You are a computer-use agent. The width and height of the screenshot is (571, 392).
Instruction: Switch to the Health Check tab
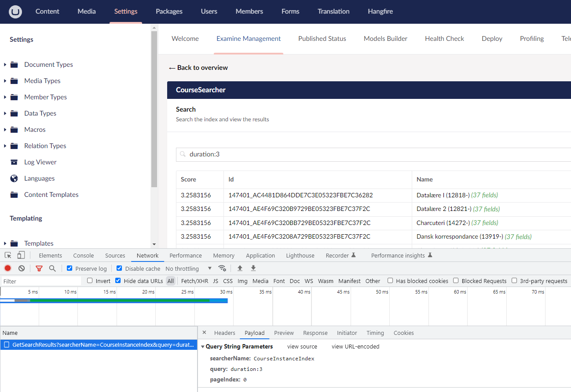[444, 38]
